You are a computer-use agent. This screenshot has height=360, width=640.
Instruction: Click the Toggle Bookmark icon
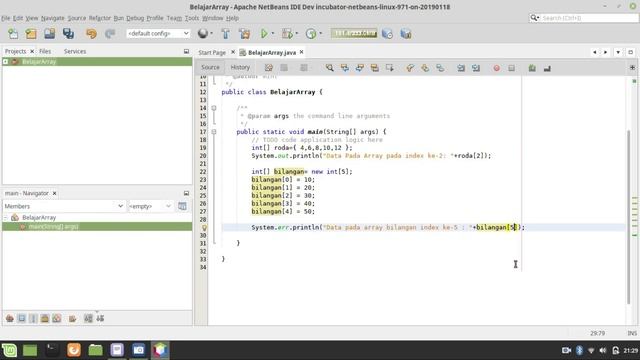pos(440,68)
